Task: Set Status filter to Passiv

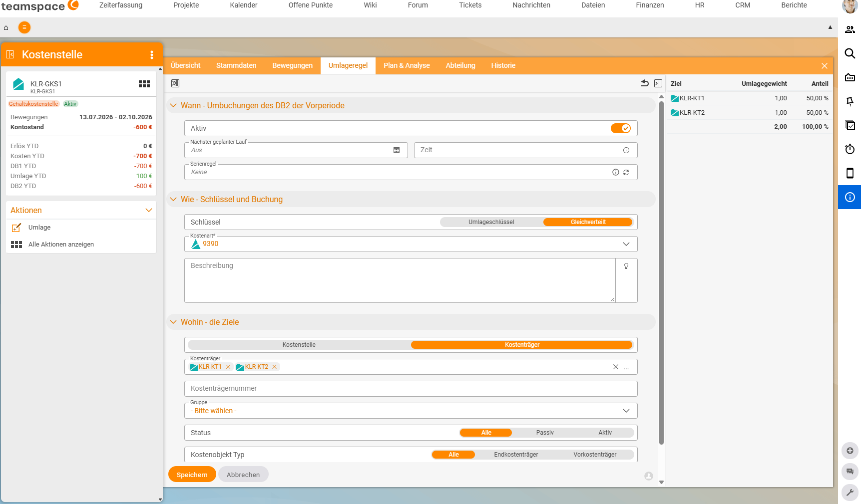Action: pyautogui.click(x=545, y=433)
